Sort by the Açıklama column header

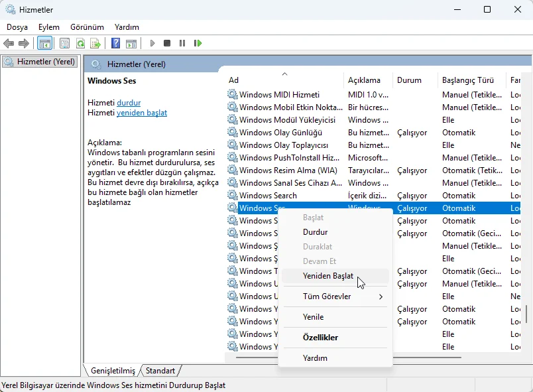(368, 80)
